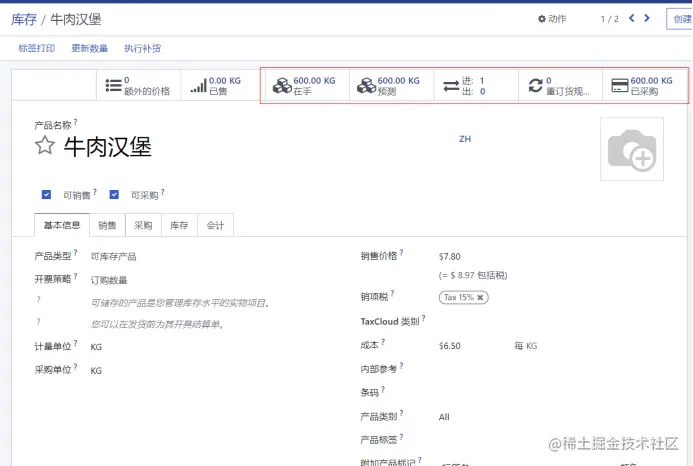Go to previous record arrow
Image resolution: width=693 pixels, height=466 pixels.
point(632,18)
